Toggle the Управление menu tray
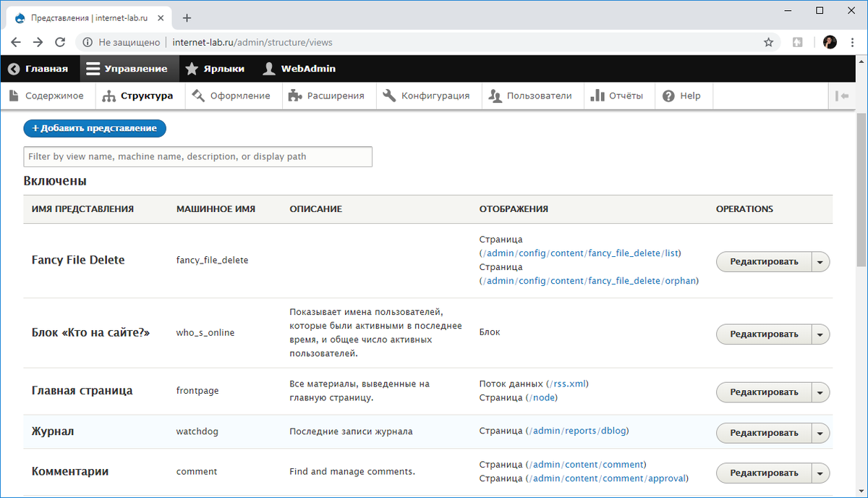Viewport: 868px width, 498px height. [127, 69]
